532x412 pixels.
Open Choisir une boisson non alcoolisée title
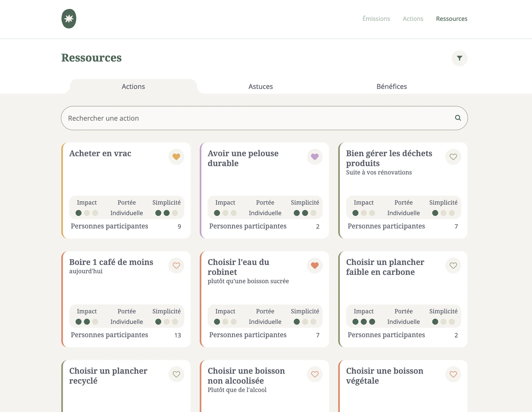[246, 376]
